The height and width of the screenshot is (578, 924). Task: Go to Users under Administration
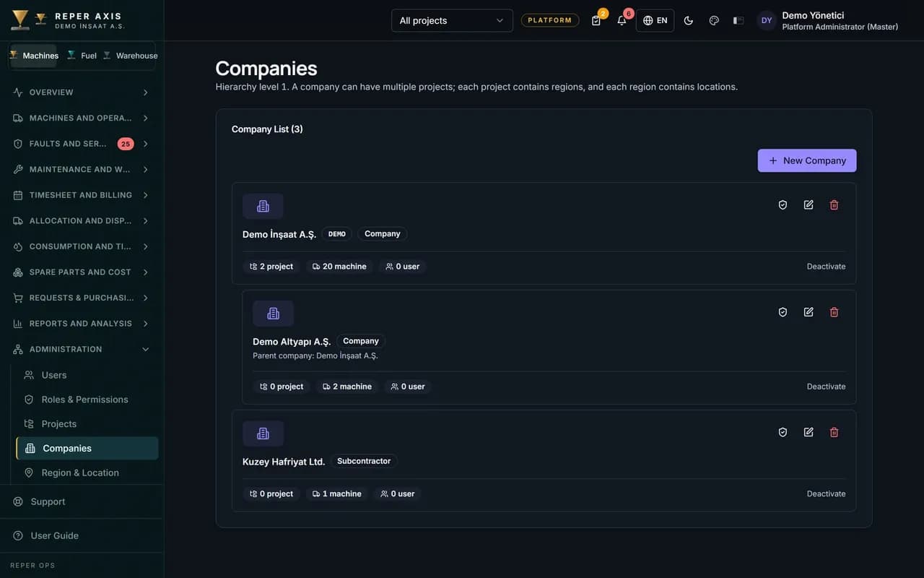87,376
